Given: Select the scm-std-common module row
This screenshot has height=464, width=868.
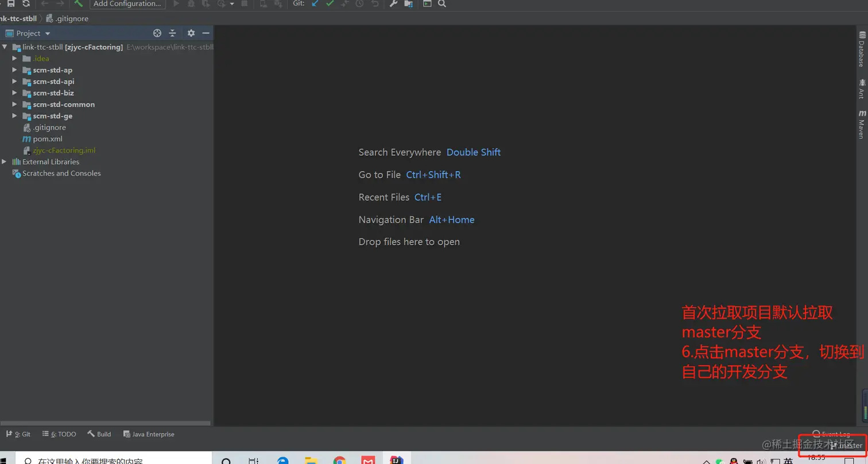Looking at the screenshot, I should pos(107,105).
